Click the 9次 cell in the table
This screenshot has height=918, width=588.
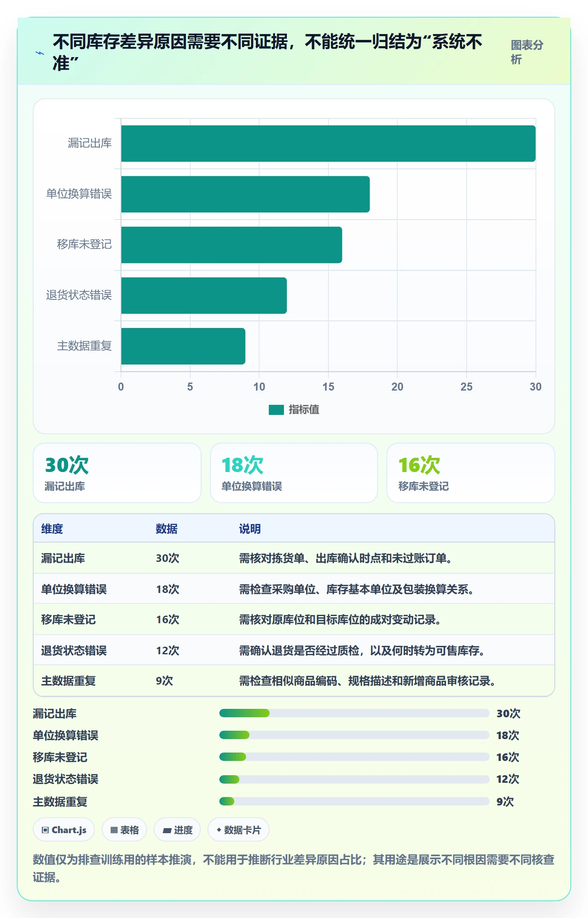click(164, 681)
